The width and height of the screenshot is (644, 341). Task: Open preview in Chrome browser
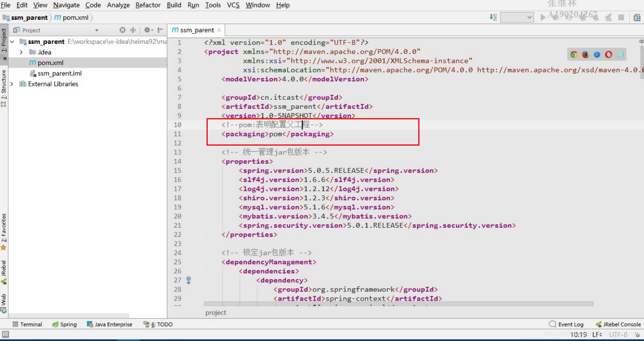click(x=574, y=55)
